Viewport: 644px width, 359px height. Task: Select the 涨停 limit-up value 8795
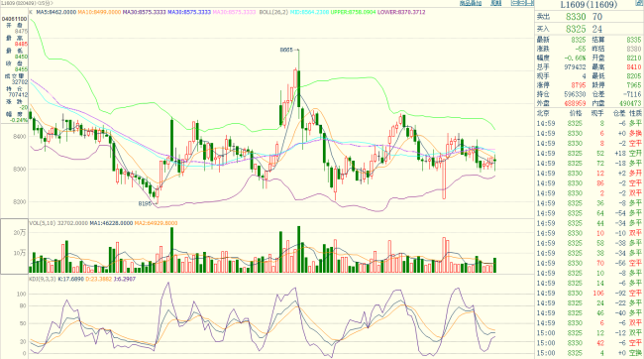579,85
